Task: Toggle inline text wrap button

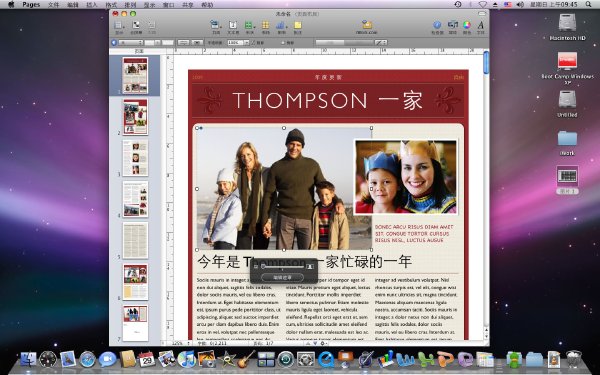Action: tap(183, 42)
